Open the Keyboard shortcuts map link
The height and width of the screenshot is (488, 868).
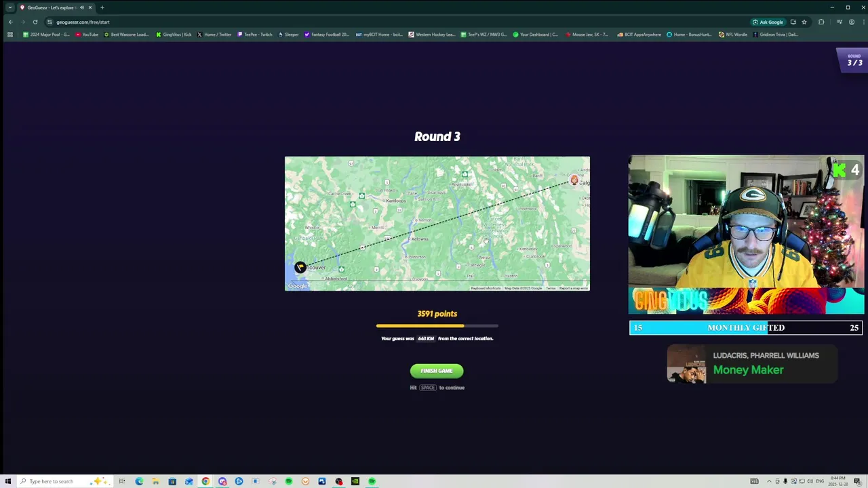pos(486,288)
